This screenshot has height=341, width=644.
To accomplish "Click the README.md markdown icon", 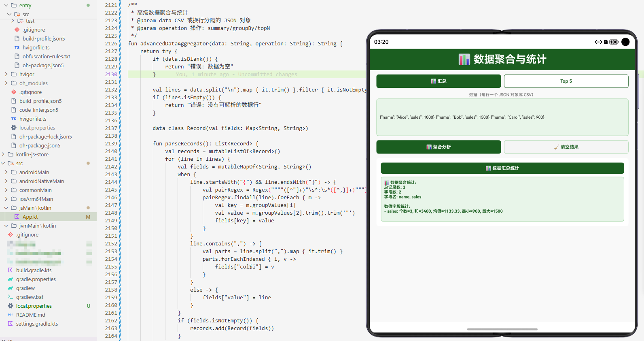I will [11, 315].
